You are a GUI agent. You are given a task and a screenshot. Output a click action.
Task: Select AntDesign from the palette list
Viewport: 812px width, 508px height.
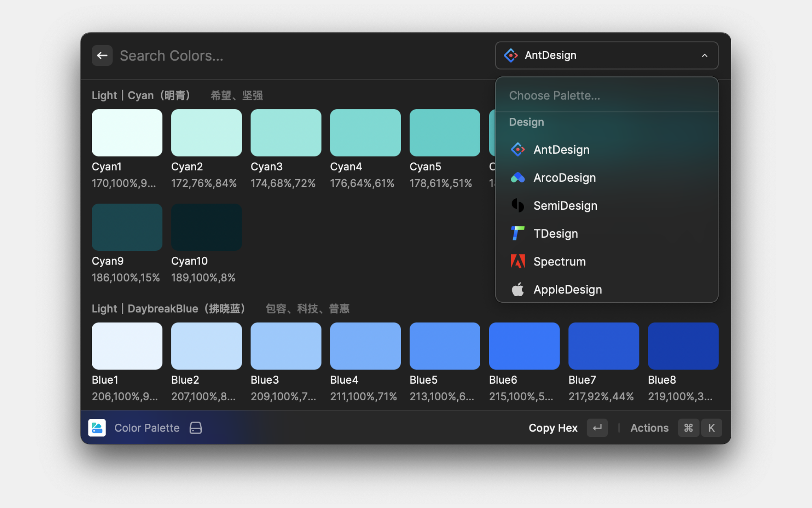pos(561,150)
